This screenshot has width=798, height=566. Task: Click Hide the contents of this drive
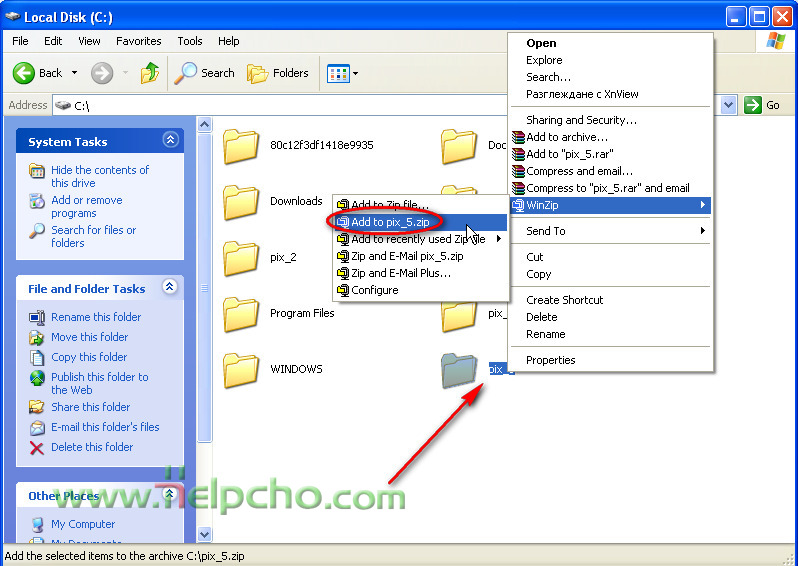click(100, 176)
